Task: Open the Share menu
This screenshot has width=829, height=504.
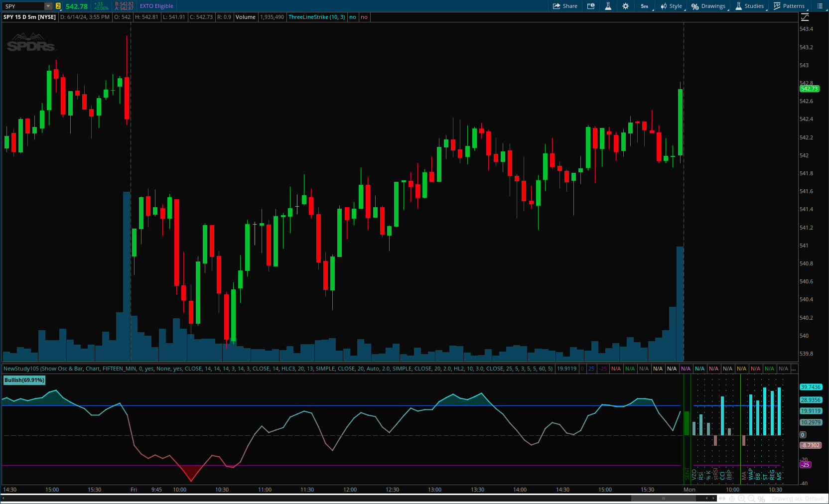Action: 565,6
